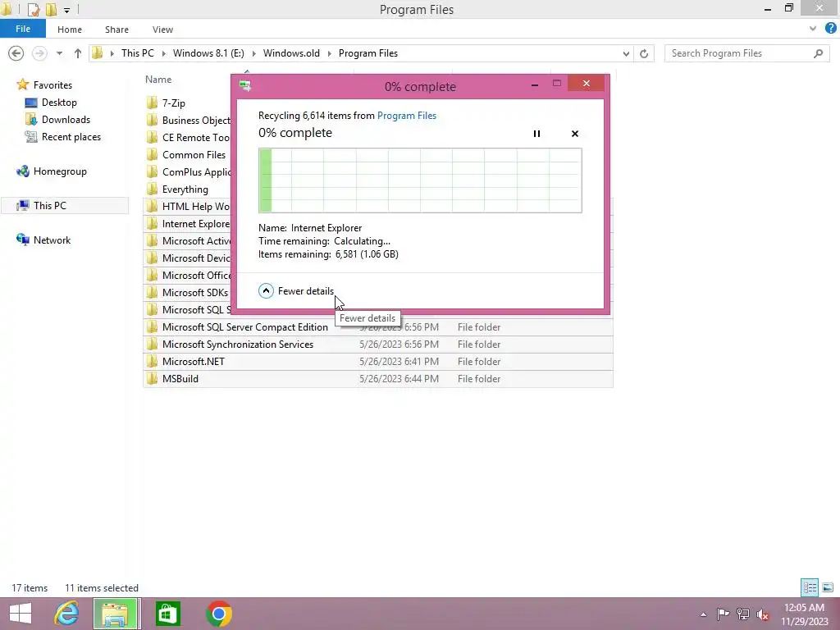Launch Google Chrome from the taskbar
The width and height of the screenshot is (840, 630).
[218, 614]
